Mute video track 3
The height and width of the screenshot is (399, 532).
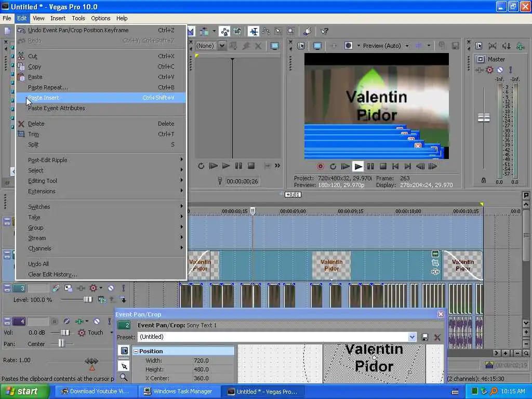point(111,288)
